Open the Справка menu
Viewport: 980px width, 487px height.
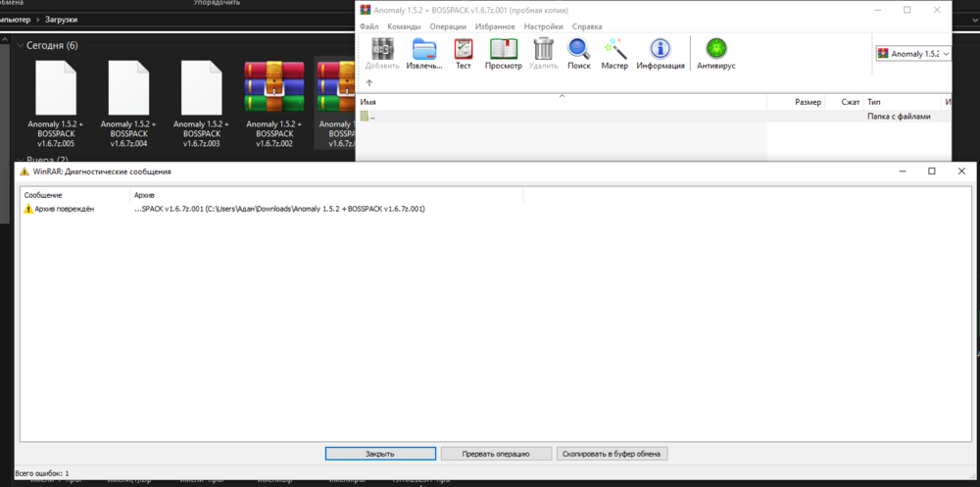[587, 26]
